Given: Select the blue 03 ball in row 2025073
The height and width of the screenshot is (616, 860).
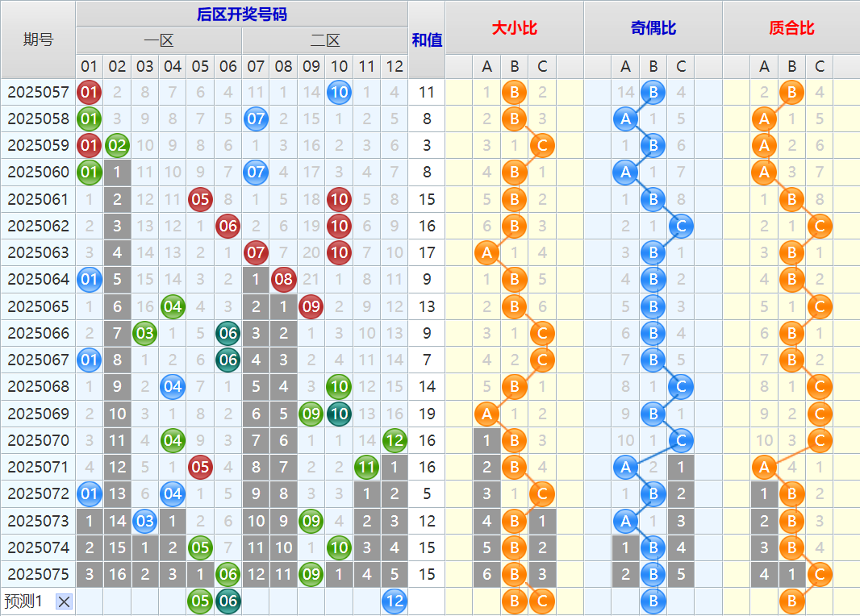Looking at the screenshot, I should pos(144,521).
